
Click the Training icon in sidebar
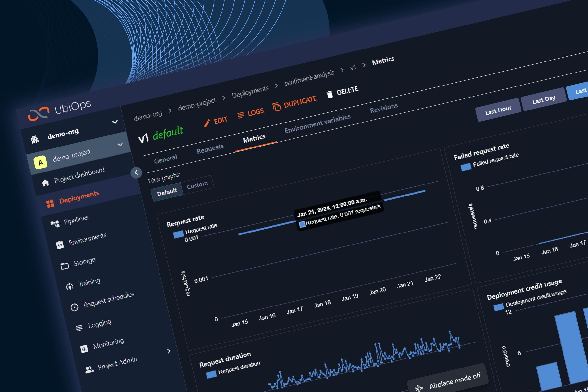coord(70,286)
